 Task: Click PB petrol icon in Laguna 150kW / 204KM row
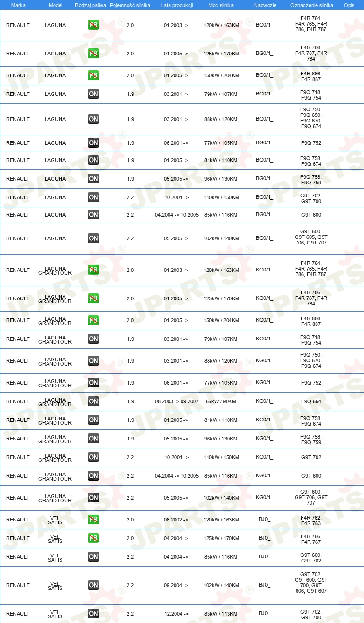click(94, 75)
